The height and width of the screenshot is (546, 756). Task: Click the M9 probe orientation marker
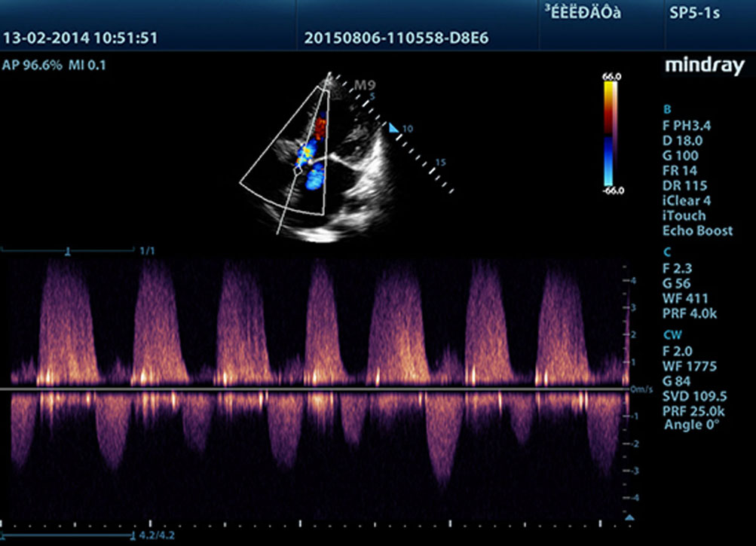coord(365,85)
